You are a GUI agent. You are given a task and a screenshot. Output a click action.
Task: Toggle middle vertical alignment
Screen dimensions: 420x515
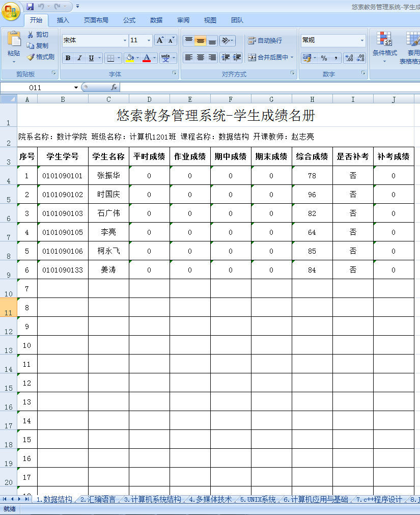point(201,40)
